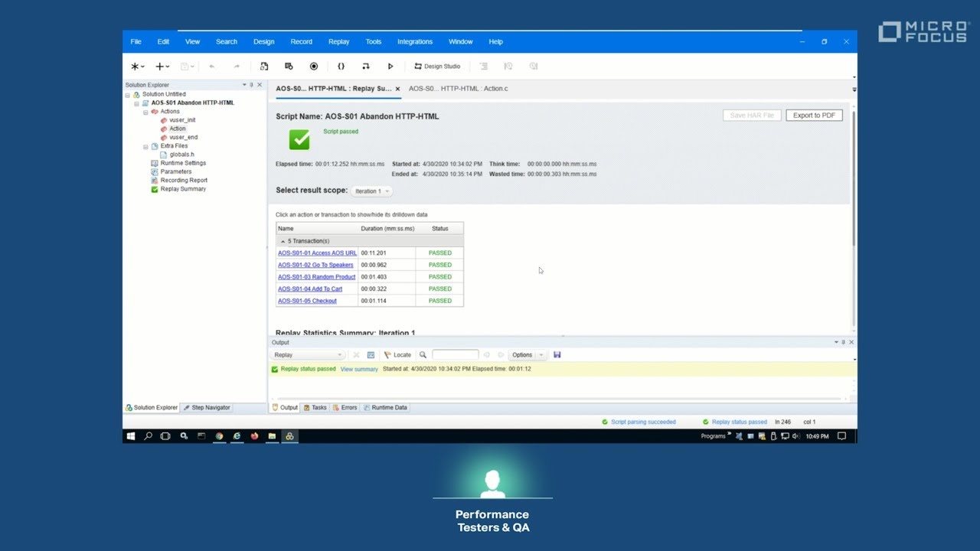Click the magnifier search icon in Output

423,355
